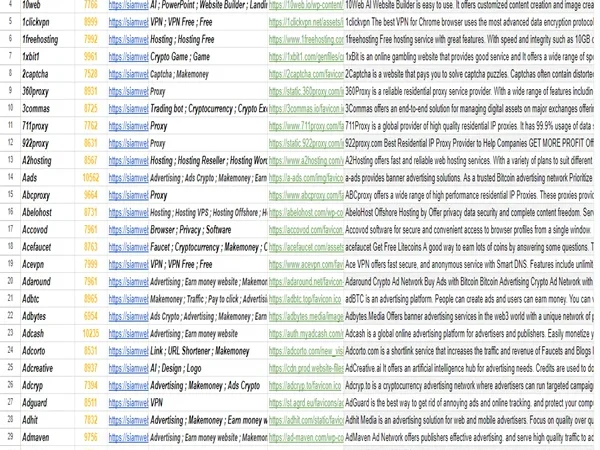Open the auth.myadcash.com link
The image size is (600, 450).
pos(306,333)
